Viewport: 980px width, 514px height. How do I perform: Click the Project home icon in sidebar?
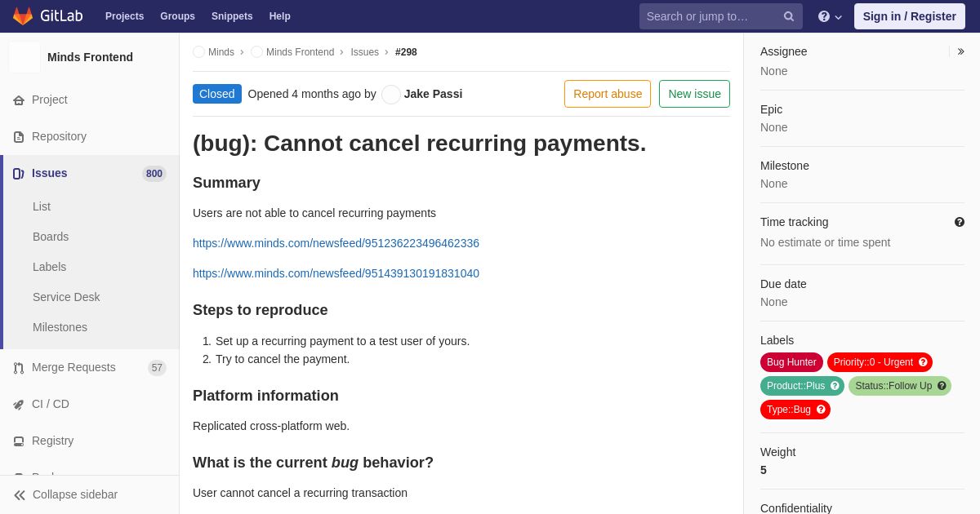[19, 100]
